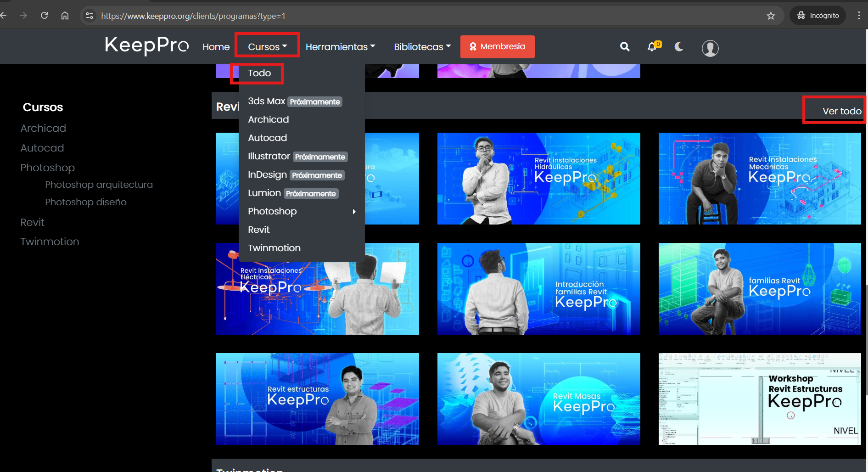The width and height of the screenshot is (868, 472).
Task: Open Archicad in the left sidebar
Action: point(43,128)
